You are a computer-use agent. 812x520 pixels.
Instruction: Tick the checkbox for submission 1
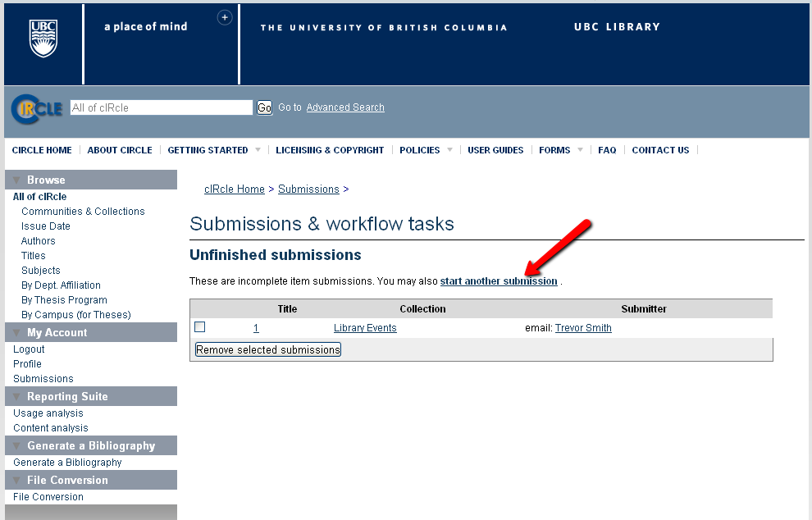(199, 327)
